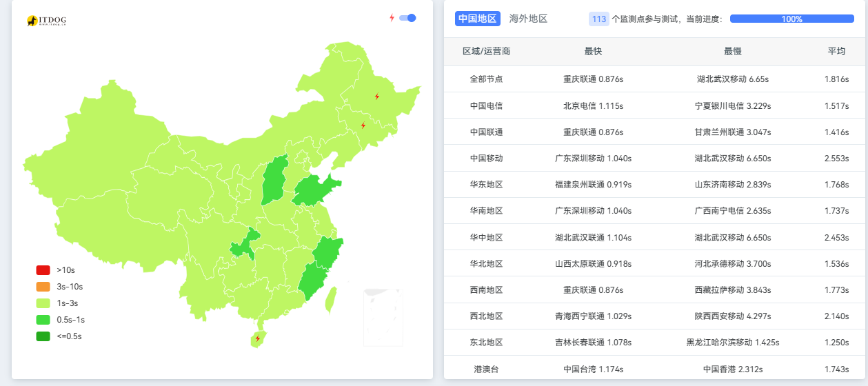Click the 113 monitoring points badge
The height and width of the screenshot is (386, 868).
coord(599,19)
